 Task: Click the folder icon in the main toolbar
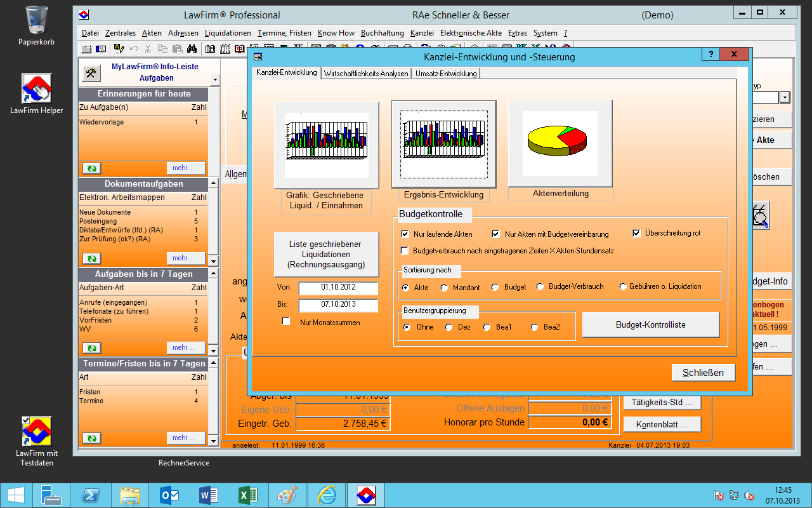pyautogui.click(x=86, y=49)
